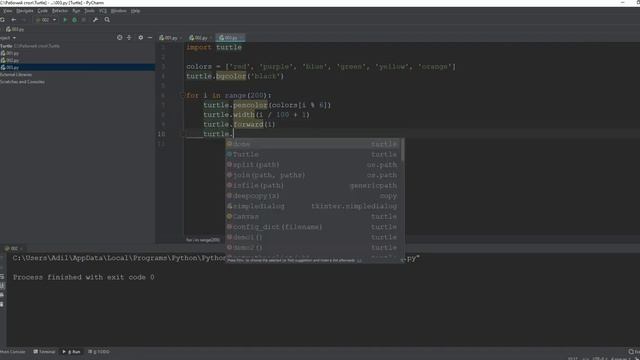
Task: Open the Refactor menu
Action: coord(60,11)
